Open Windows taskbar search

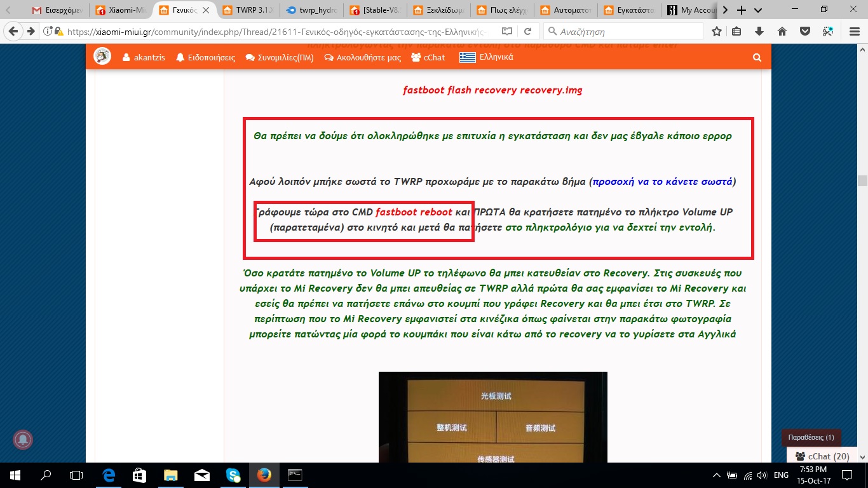tap(46, 475)
